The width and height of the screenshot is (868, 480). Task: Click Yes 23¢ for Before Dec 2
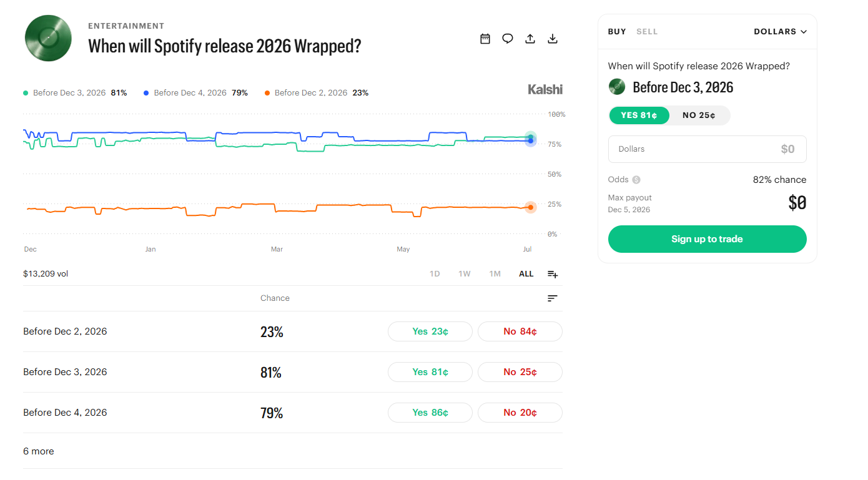tap(430, 331)
